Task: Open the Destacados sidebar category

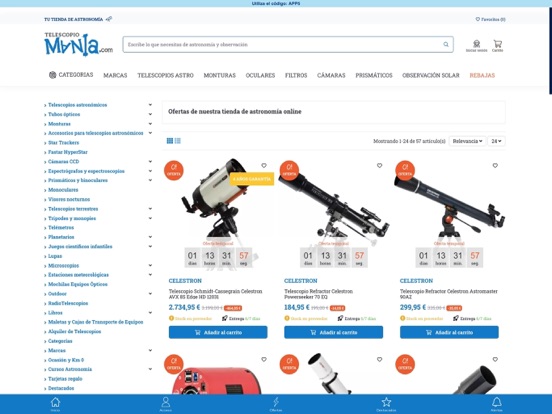Action: 61,388
